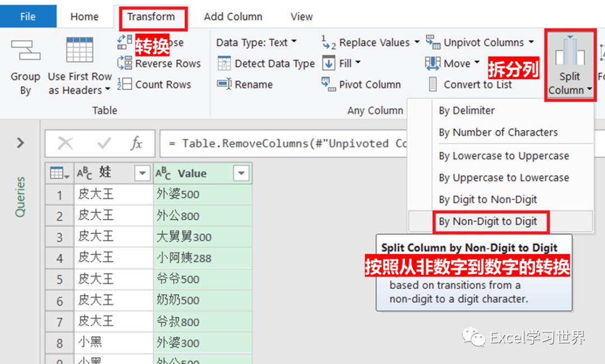Expand the Queries pane chevron
This screenshot has width=605, height=364.
(21, 143)
